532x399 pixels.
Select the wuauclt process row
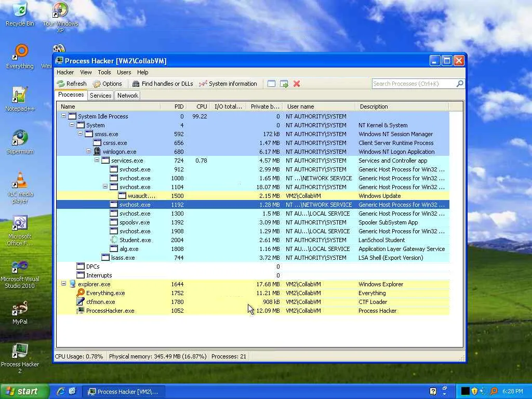(x=253, y=196)
